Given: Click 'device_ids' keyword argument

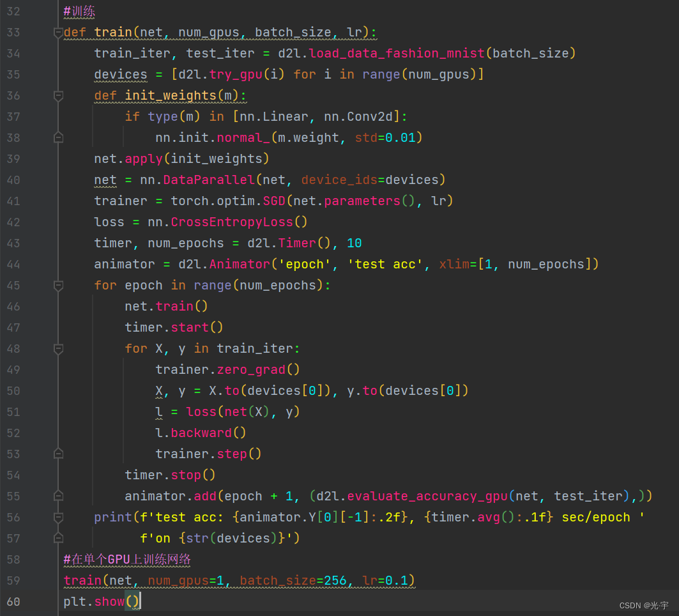Looking at the screenshot, I should click(340, 180).
